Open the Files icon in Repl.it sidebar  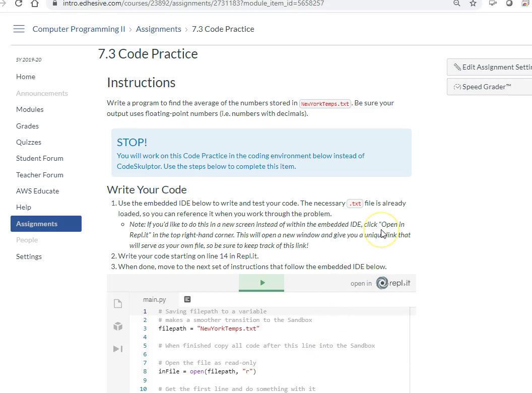tap(118, 303)
